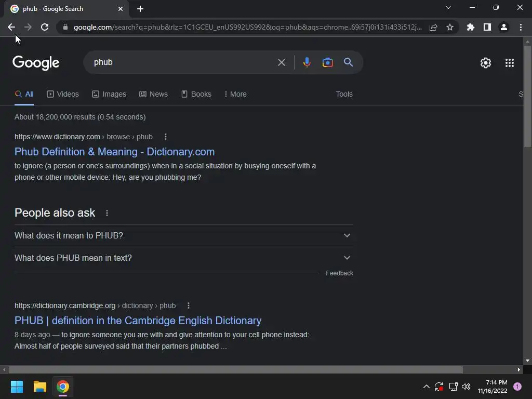Click the Chrome taskbar icon
Image resolution: width=532 pixels, height=399 pixels.
(63, 387)
